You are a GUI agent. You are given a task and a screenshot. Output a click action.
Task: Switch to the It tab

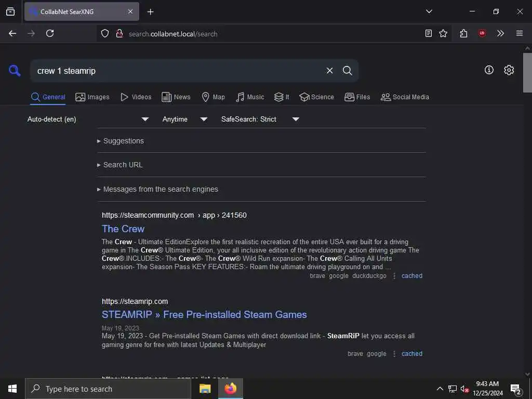click(282, 97)
